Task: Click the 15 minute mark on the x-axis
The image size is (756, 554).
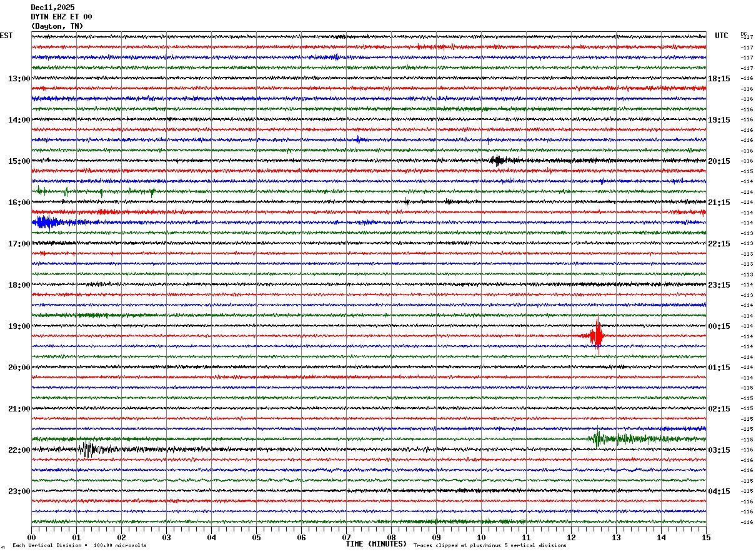Action: click(x=705, y=537)
